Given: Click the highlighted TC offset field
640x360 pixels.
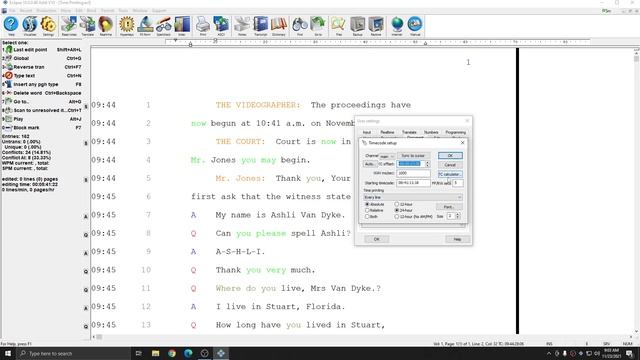Looking at the screenshot, I should click(411, 164).
